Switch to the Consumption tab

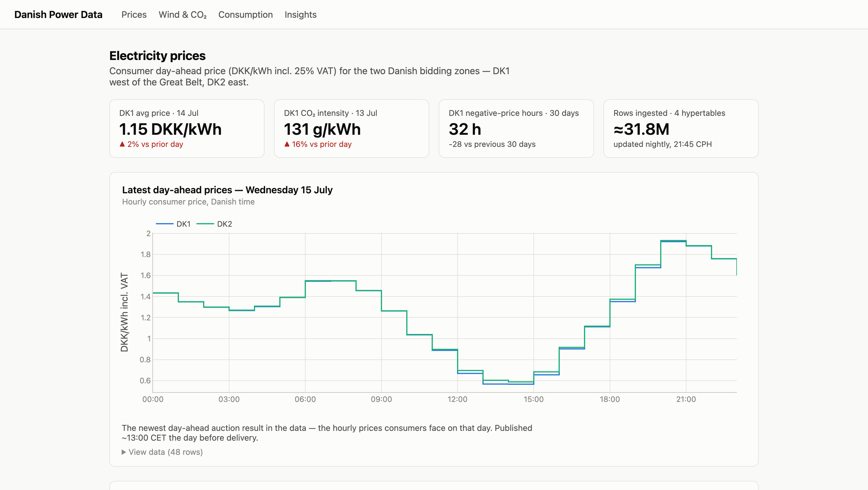(x=245, y=14)
